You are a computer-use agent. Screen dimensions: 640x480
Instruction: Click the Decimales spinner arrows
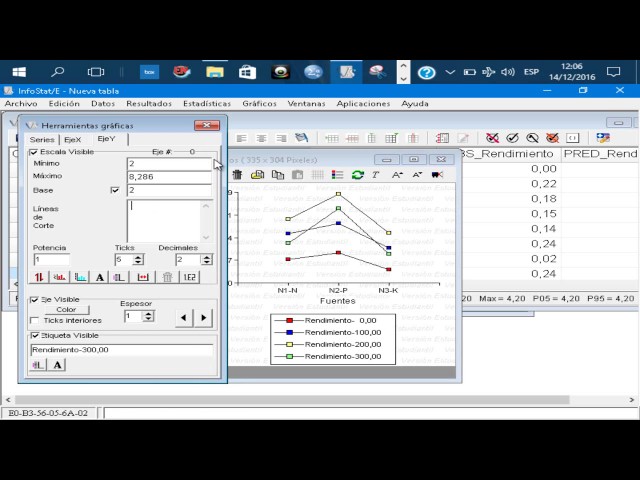click(207, 260)
